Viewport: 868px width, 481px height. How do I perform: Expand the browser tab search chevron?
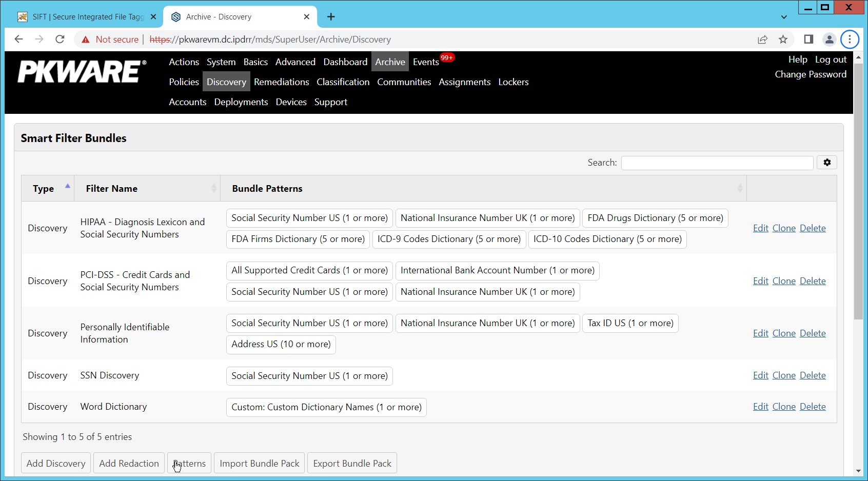pos(784,17)
